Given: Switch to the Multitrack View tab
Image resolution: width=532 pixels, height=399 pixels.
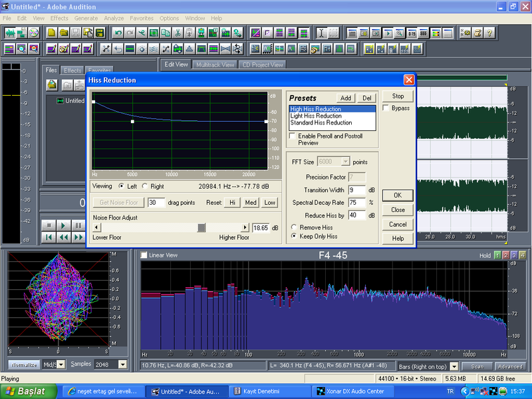Looking at the screenshot, I should tap(215, 65).
